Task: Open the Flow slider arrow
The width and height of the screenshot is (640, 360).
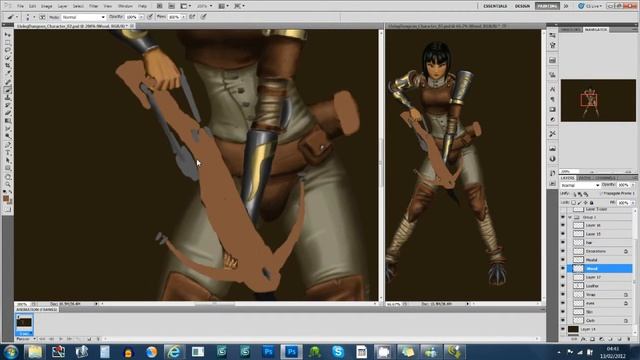Action: pos(183,17)
